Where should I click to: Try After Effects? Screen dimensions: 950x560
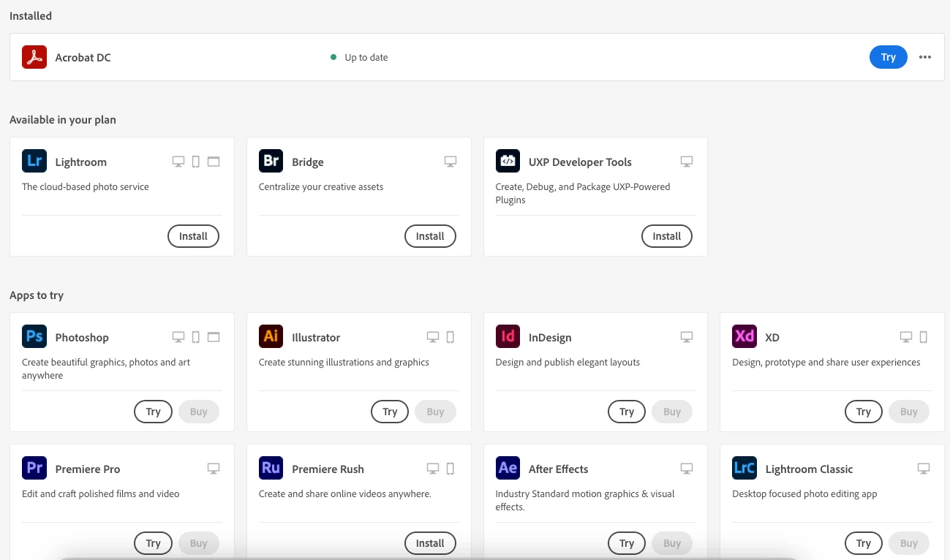click(627, 543)
